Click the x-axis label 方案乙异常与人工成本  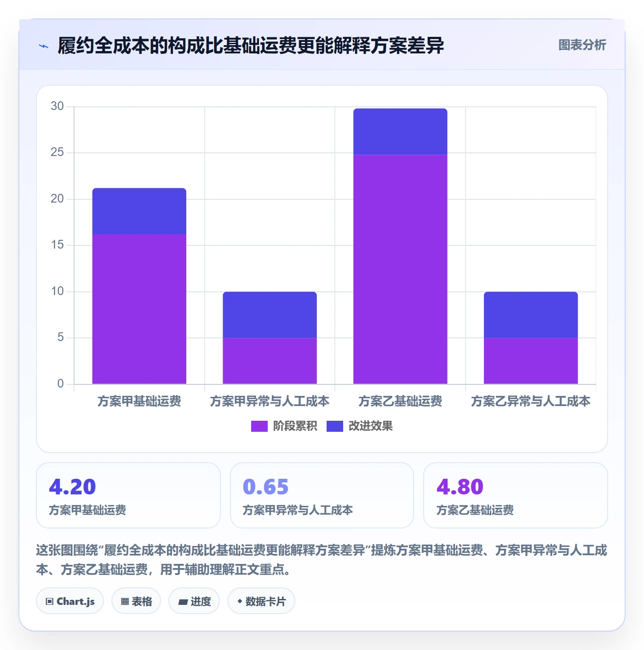tap(531, 401)
